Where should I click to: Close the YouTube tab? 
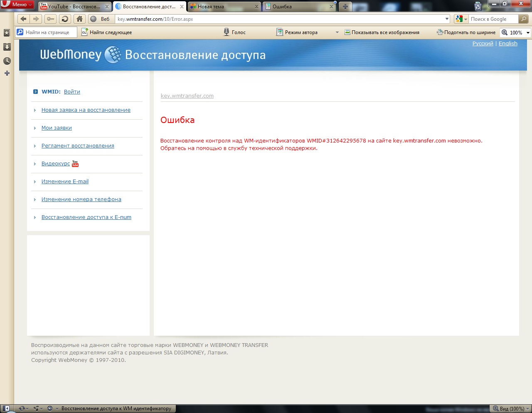[x=107, y=7]
